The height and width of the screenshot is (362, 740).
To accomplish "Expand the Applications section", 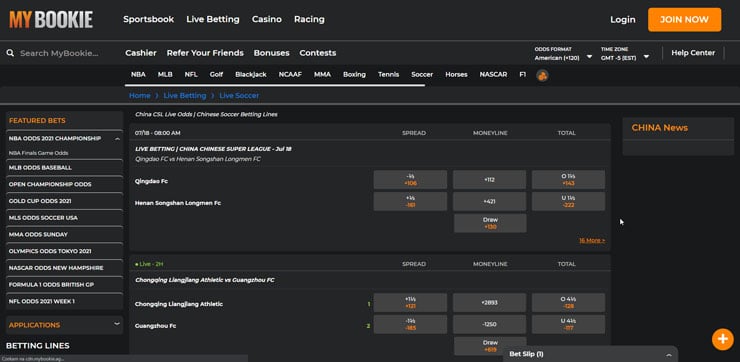I will (x=117, y=324).
